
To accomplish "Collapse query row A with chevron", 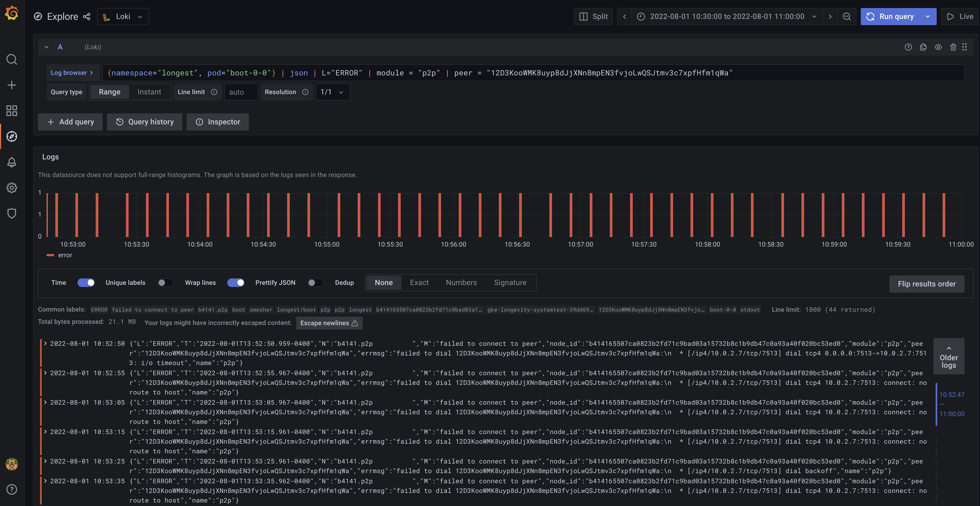I will (47, 47).
